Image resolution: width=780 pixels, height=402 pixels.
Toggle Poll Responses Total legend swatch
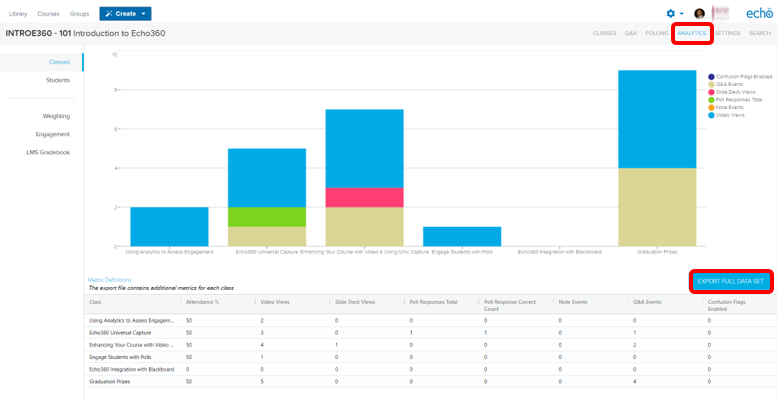711,100
